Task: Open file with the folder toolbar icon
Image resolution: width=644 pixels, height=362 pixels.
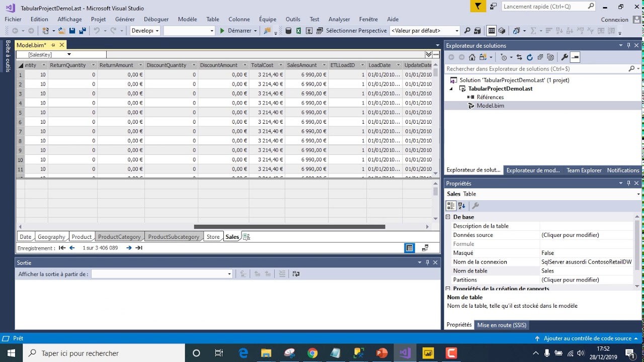Action: 61,31
